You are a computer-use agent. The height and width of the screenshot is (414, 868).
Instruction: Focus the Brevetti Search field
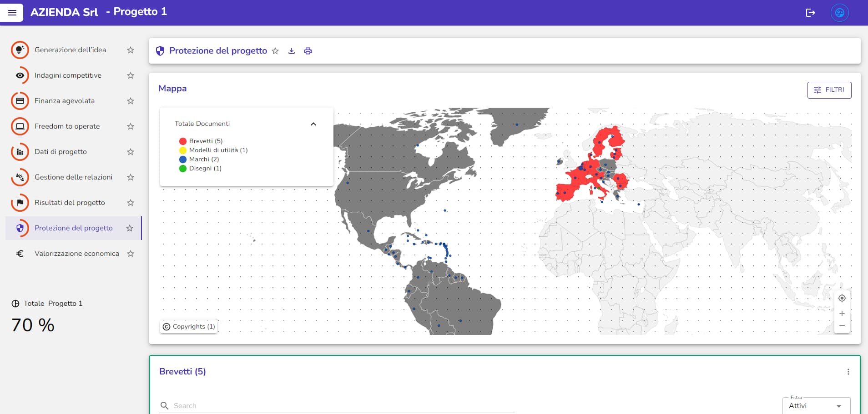tap(337, 405)
